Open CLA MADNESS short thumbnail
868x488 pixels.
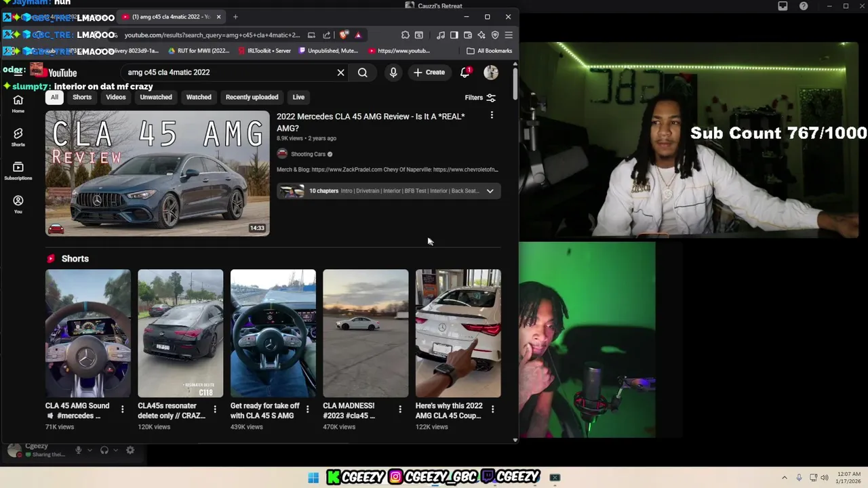[366, 333]
